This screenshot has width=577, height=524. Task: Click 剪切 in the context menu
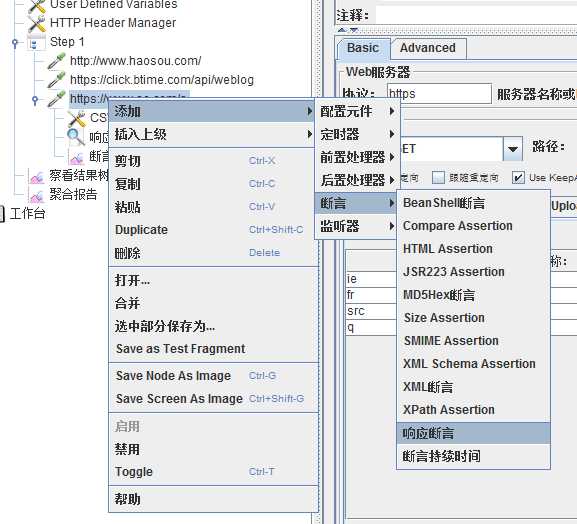point(213,161)
